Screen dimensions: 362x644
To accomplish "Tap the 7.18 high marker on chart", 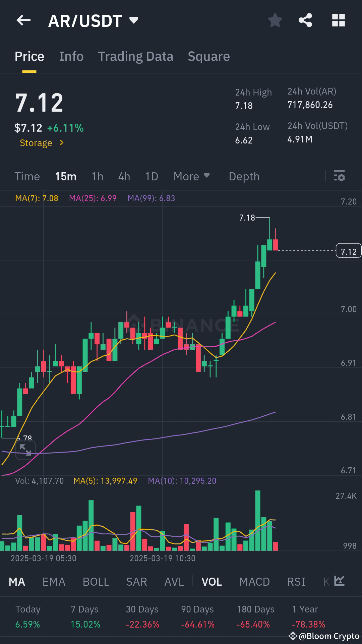I will 247,218.
